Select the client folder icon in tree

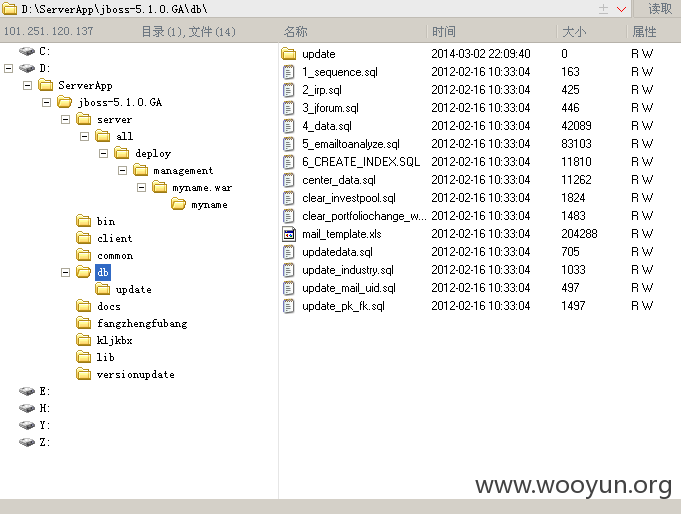(83, 238)
